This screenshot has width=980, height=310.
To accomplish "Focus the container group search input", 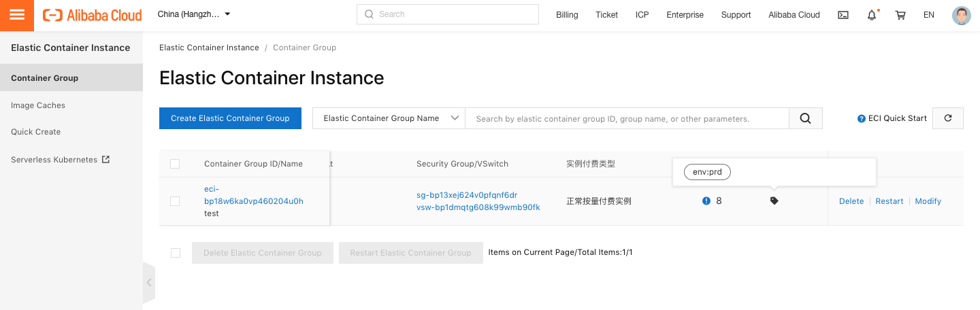I will tap(627, 118).
